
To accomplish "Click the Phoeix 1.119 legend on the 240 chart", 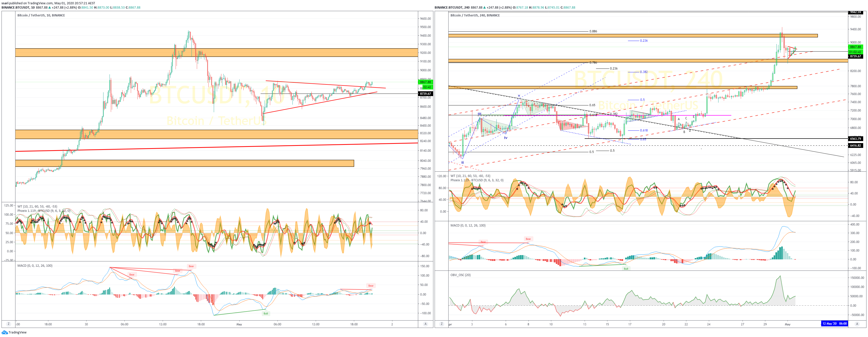I will pyautogui.click(x=477, y=180).
